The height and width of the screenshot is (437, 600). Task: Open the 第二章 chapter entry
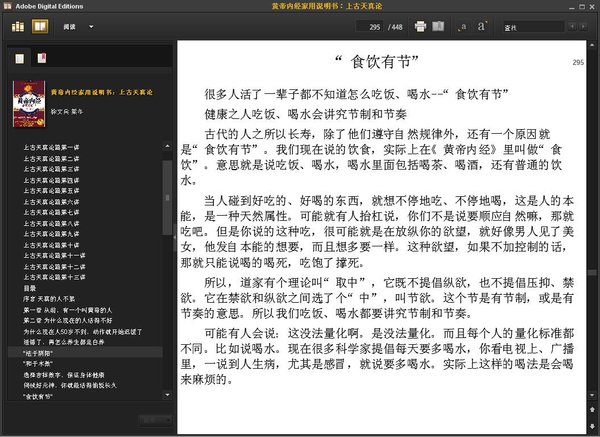(67, 321)
